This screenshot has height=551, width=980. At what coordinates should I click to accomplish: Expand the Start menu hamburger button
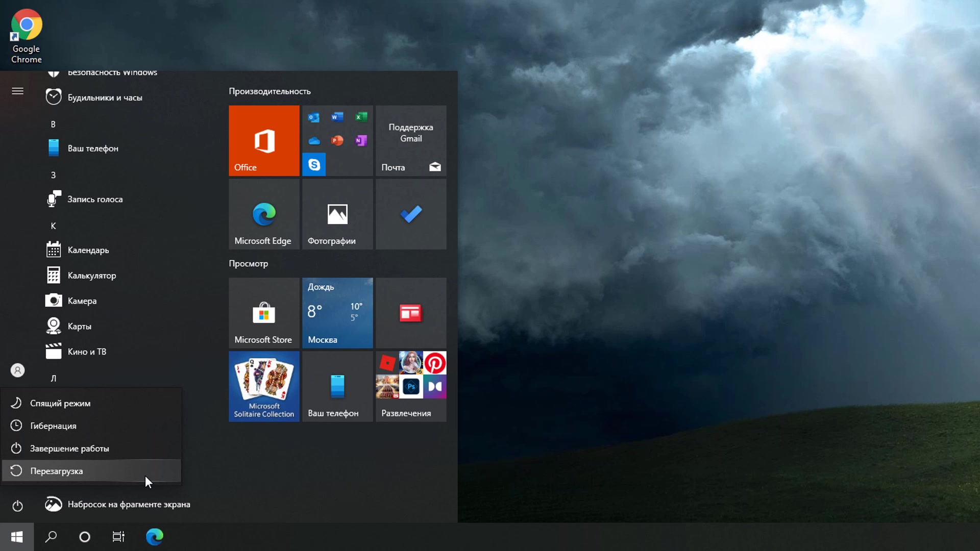[18, 91]
